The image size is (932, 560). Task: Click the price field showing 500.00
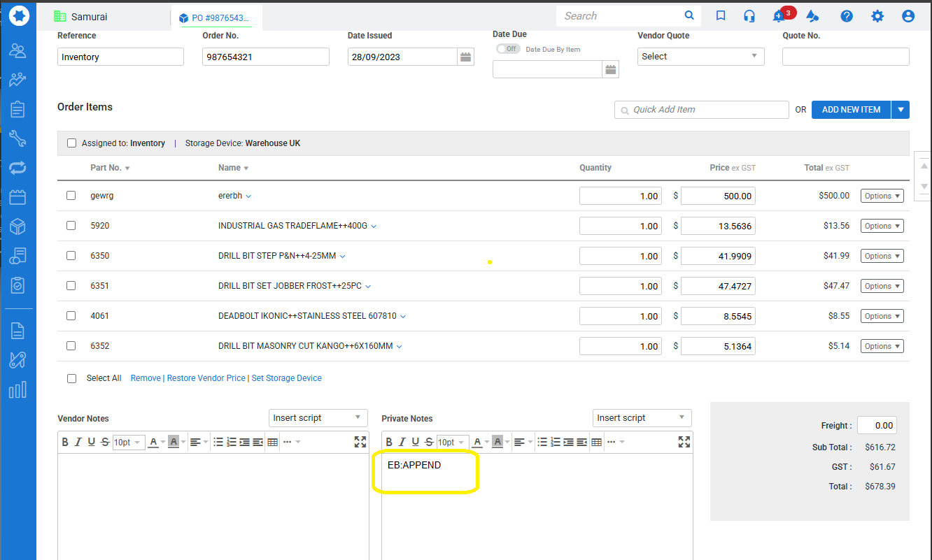(718, 196)
